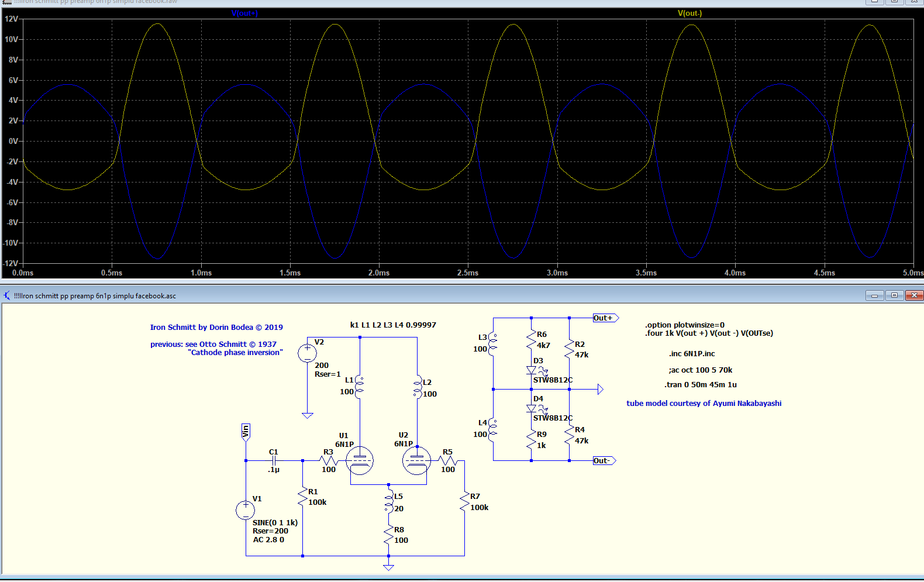
Task: Click the ;ac oct 100 5 70k comment
Action: (701, 370)
